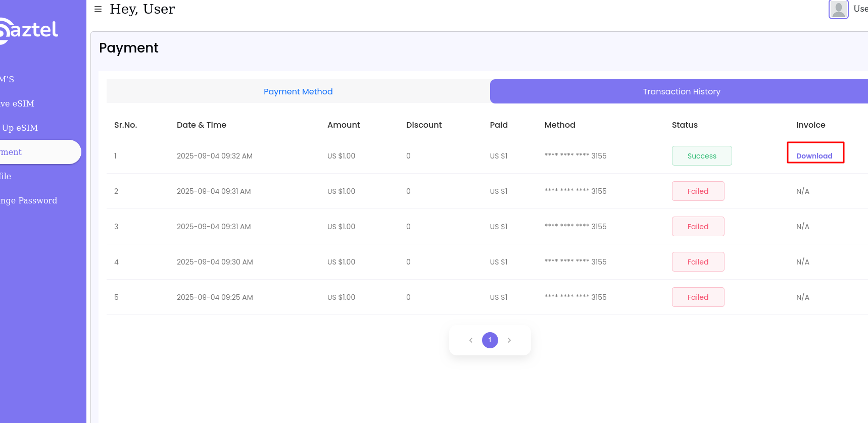
Task: Click the Success status badge
Action: [x=701, y=156]
